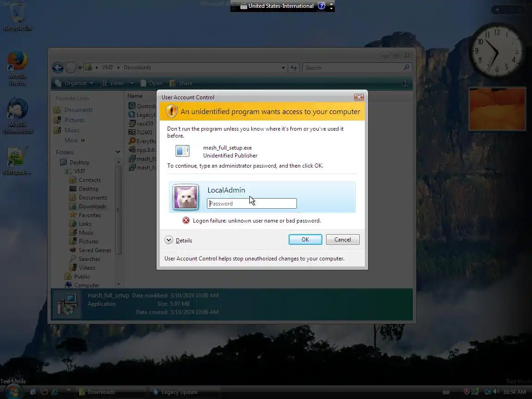Switch to Downloads taskbar button
The height and width of the screenshot is (399, 532).
pyautogui.click(x=110, y=392)
